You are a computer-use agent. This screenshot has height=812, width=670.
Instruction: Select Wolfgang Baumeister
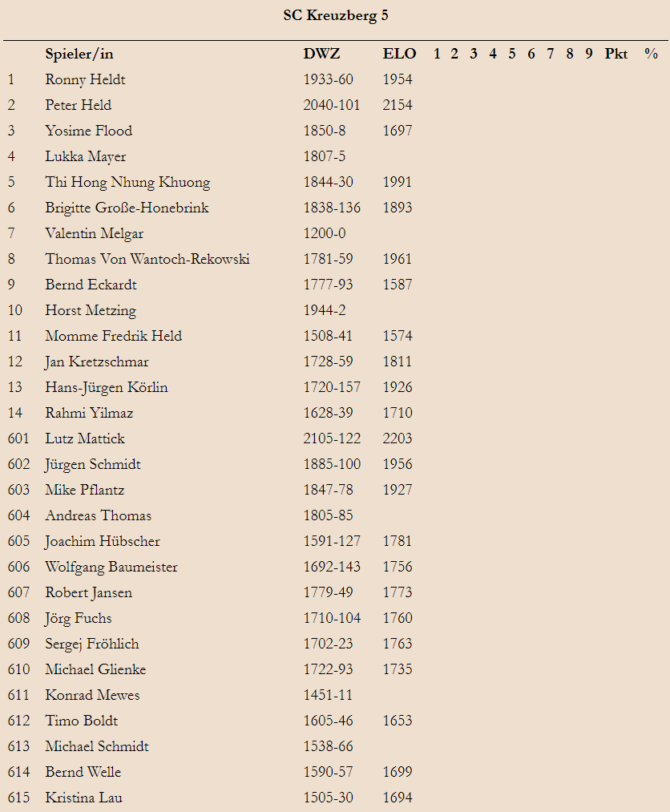click(x=111, y=567)
